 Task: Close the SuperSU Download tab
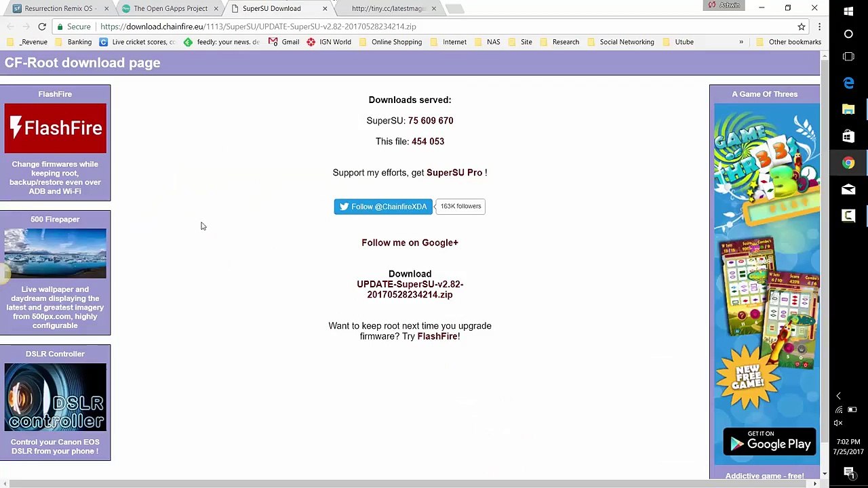tap(325, 9)
